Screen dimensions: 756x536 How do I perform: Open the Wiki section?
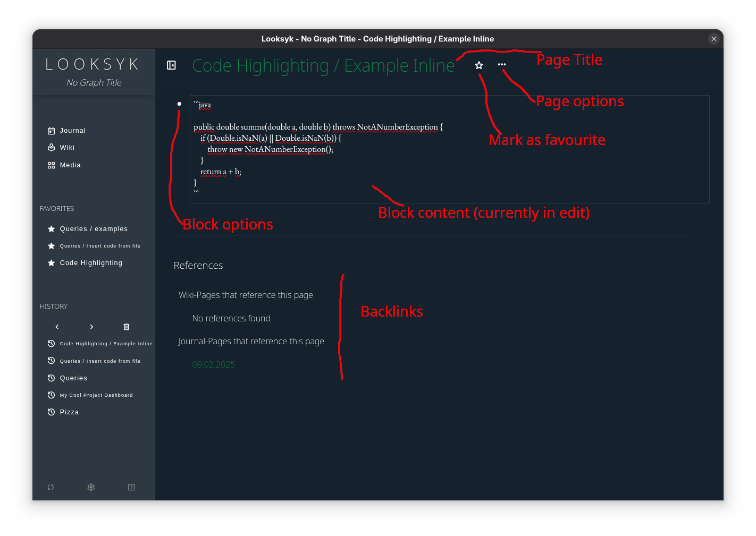(67, 148)
